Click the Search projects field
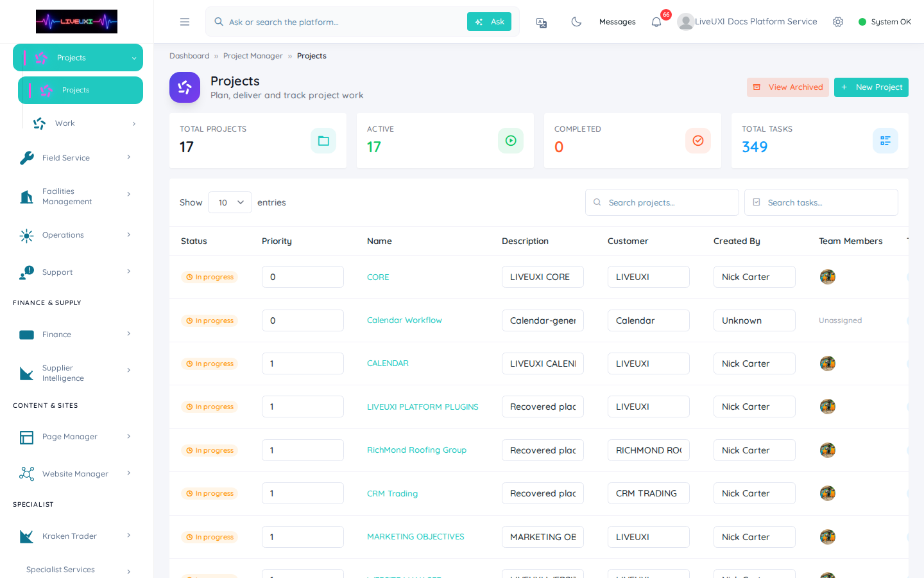924x578 pixels. pos(662,202)
